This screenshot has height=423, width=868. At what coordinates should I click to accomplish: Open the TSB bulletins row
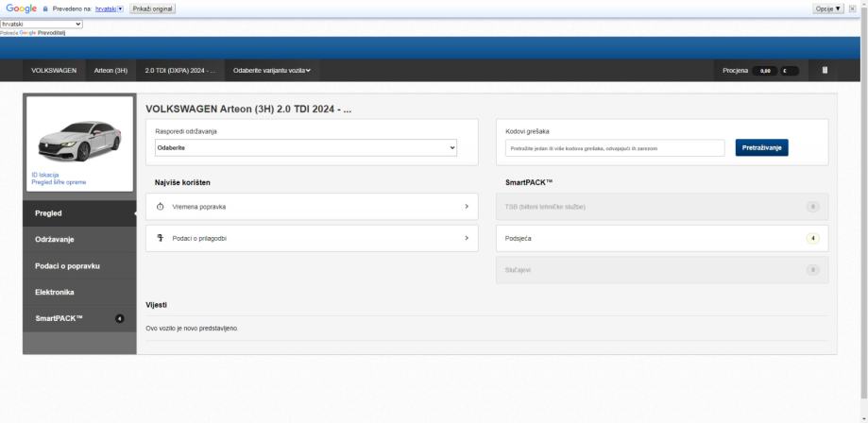pos(662,207)
